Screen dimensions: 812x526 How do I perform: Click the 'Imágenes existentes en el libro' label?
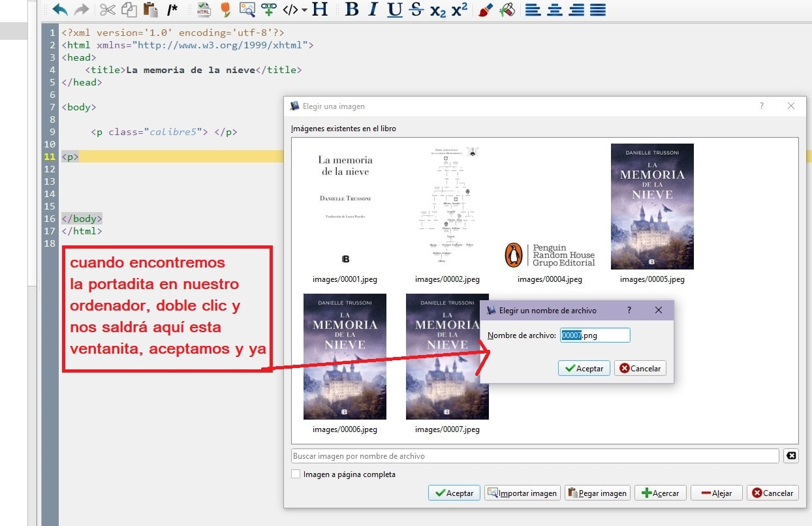pos(343,129)
